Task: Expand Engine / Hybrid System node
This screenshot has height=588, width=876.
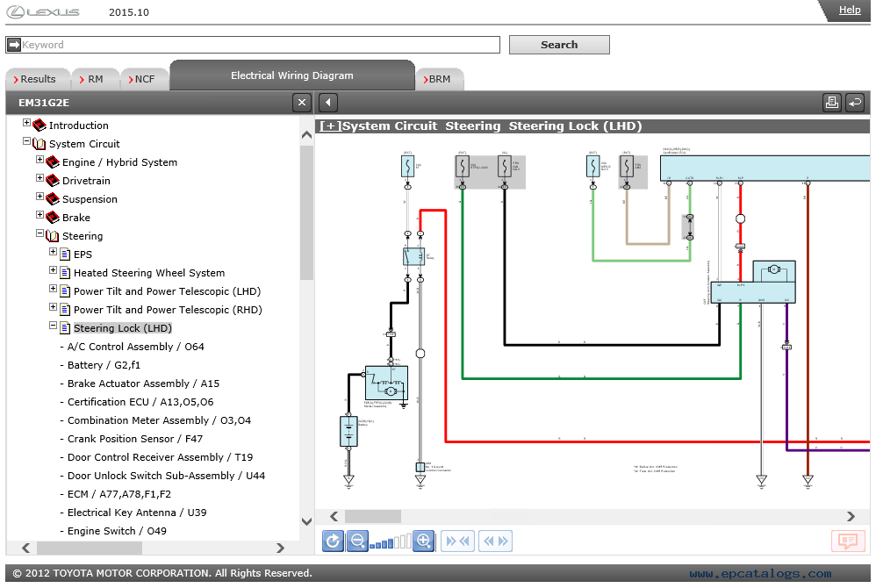Action: [39, 159]
